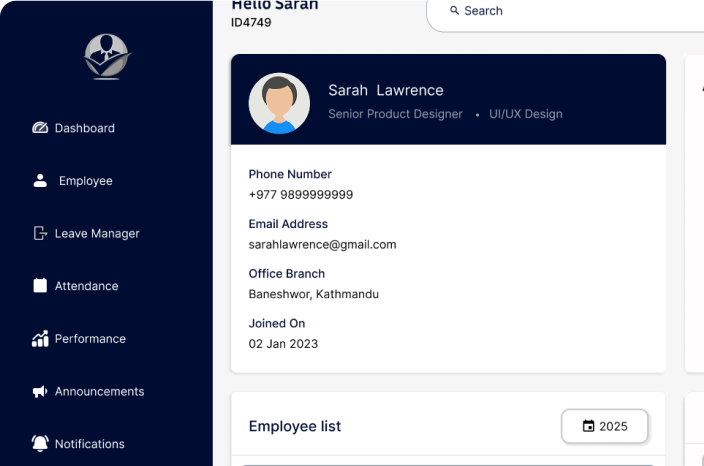The height and width of the screenshot is (466, 704).
Task: Click the Dashboard gauge icon
Action: [x=40, y=128]
